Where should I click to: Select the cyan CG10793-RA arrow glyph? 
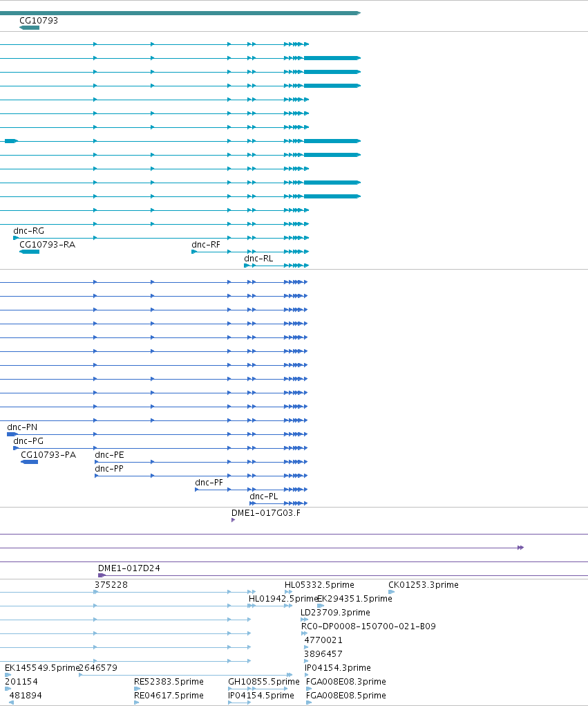tap(29, 252)
